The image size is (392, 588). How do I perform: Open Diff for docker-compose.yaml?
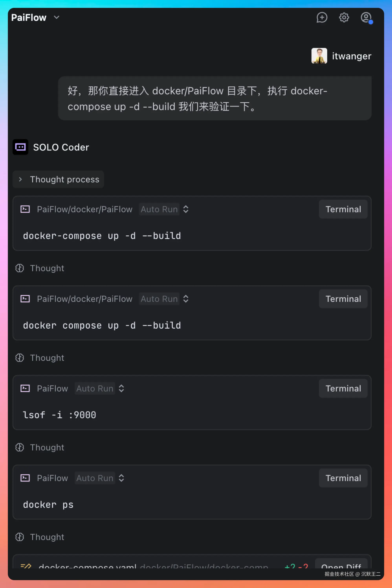point(341,565)
